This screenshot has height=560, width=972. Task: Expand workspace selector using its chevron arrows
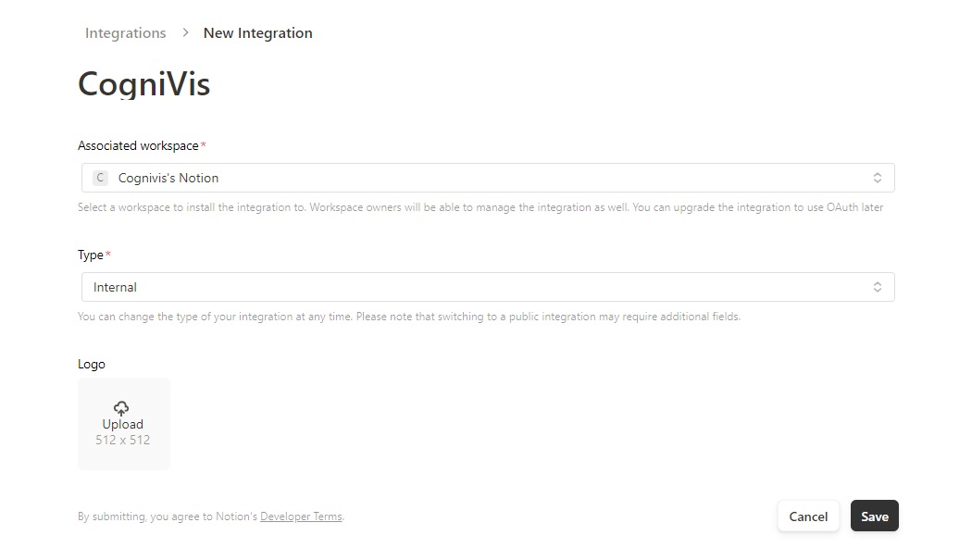[x=877, y=178]
